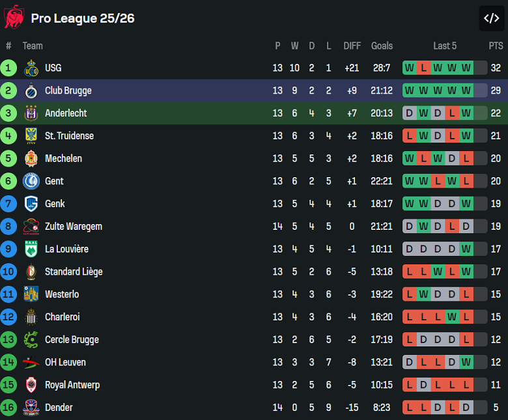Open the Standard Liège team name link
Screen dimensions: 508x420
point(74,272)
